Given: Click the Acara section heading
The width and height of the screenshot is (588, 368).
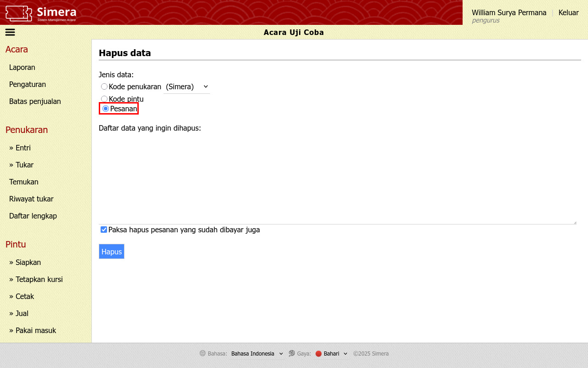Looking at the screenshot, I should click(17, 49).
